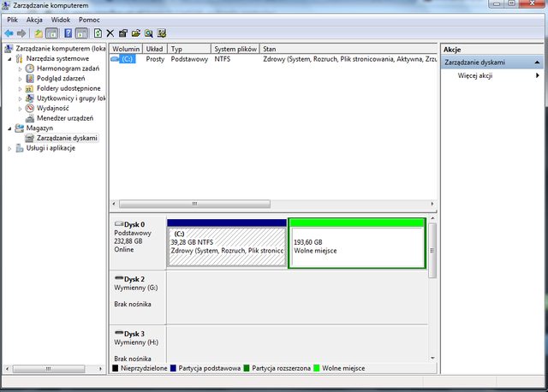Click the black X delete icon
Image resolution: width=548 pixels, height=392 pixels.
(110, 33)
